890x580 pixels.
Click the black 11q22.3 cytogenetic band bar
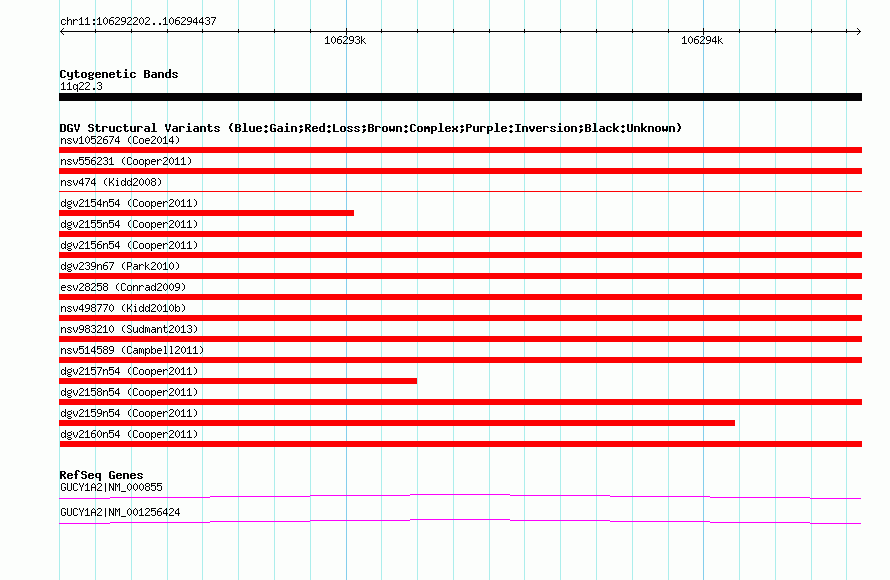point(460,97)
